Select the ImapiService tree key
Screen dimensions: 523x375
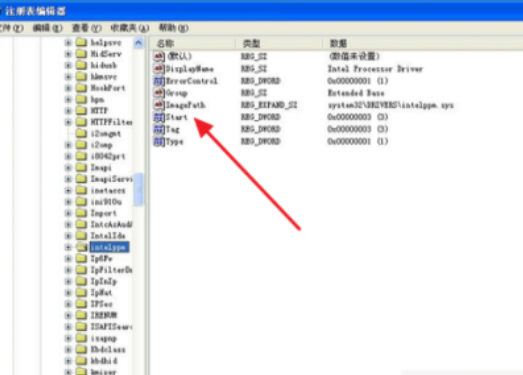tap(111, 179)
